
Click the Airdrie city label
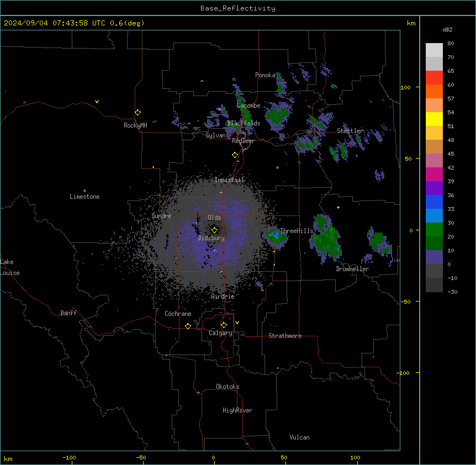point(223,297)
